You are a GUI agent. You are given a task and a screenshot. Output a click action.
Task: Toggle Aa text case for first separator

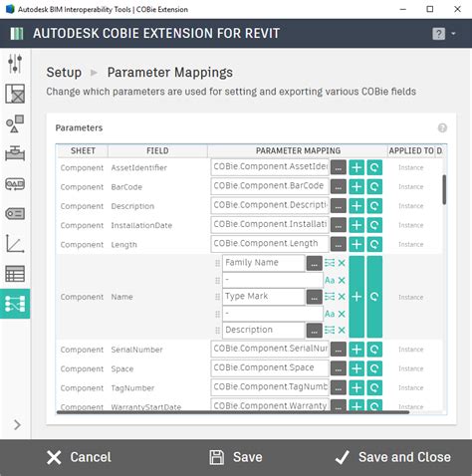[x=330, y=280]
